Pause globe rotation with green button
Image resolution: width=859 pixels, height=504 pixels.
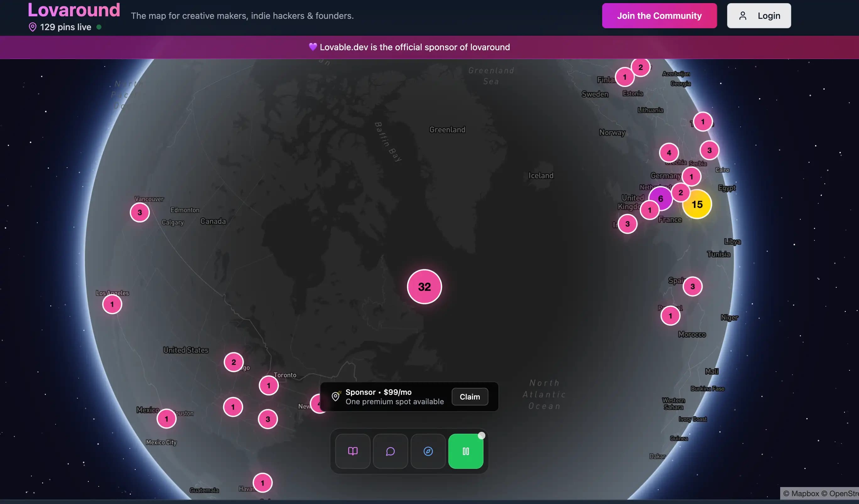[466, 451]
